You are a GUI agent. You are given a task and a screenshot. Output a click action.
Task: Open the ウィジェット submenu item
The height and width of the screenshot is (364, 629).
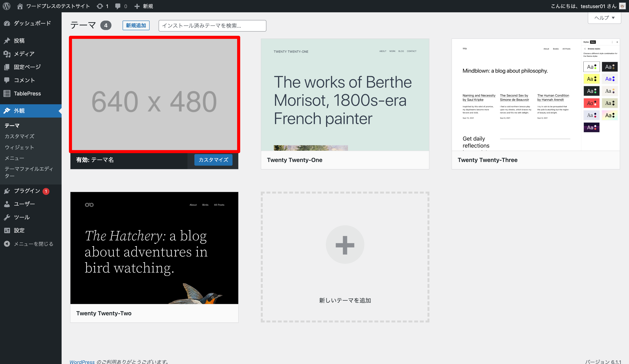[x=19, y=147]
